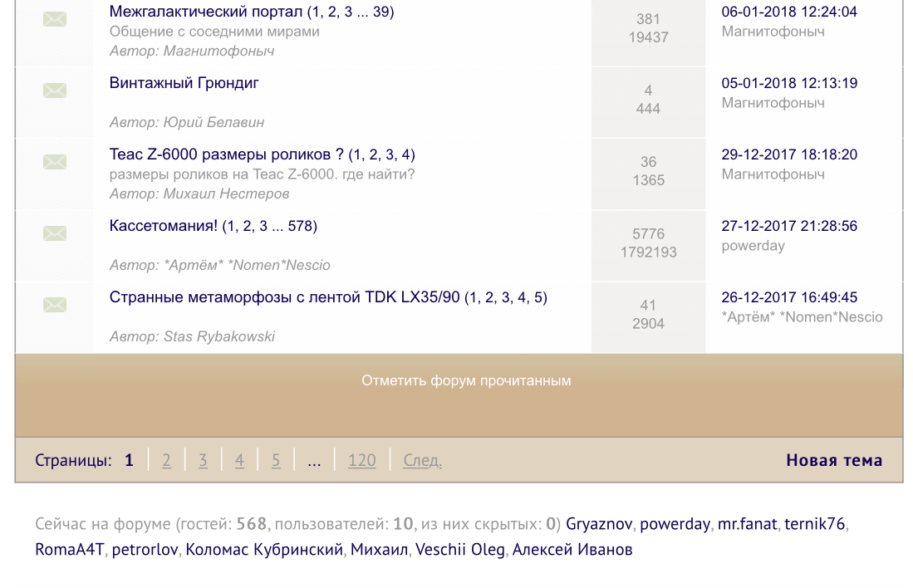Open Teac Z-6000 размеры роликов topic

coord(226,154)
